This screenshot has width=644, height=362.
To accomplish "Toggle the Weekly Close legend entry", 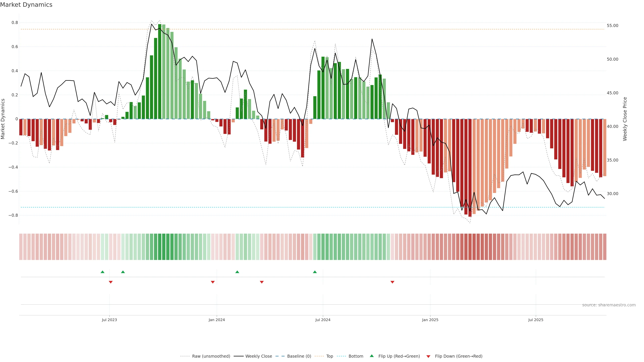I will [258, 356].
